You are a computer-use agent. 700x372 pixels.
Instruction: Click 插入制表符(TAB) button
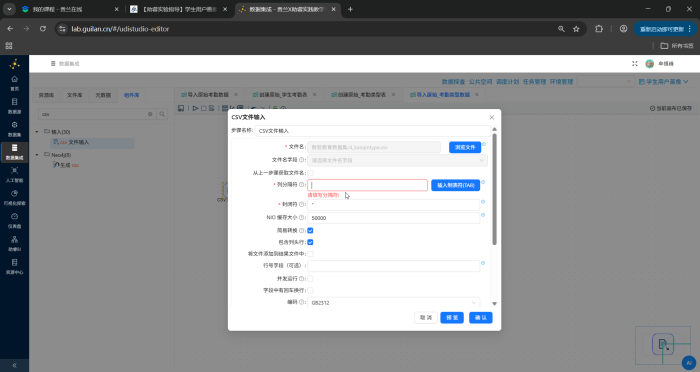455,185
